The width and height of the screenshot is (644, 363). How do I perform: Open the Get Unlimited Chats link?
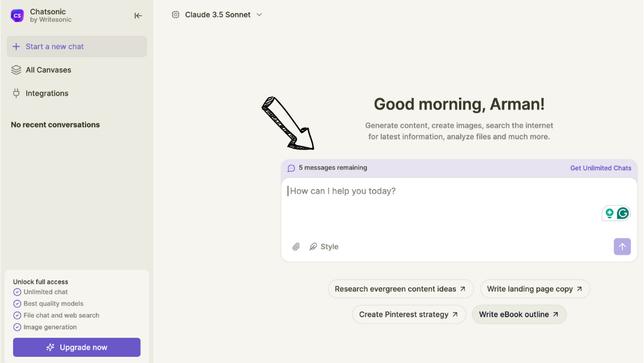click(x=600, y=168)
